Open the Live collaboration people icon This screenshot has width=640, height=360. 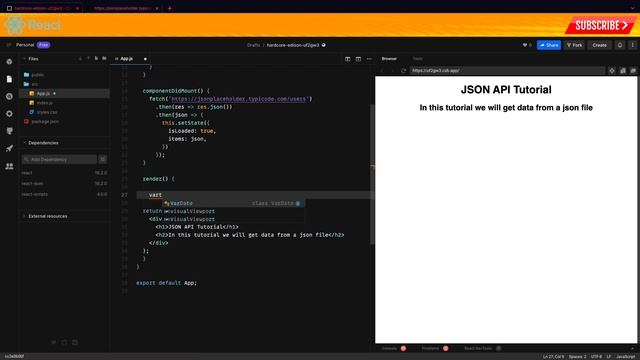[x=9, y=166]
